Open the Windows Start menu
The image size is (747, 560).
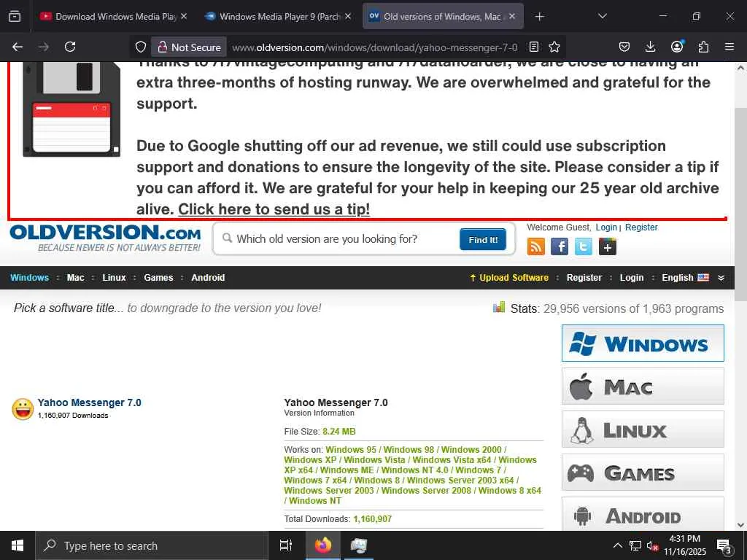point(18,545)
